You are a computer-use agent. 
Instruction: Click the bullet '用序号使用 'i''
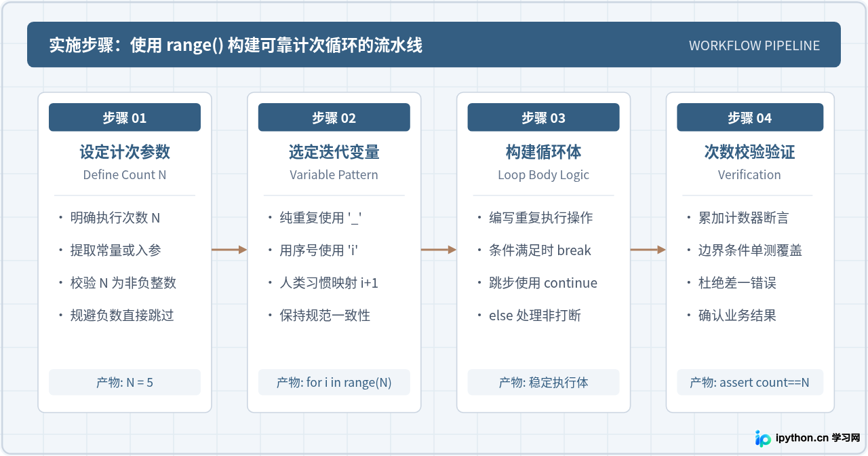tap(319, 250)
